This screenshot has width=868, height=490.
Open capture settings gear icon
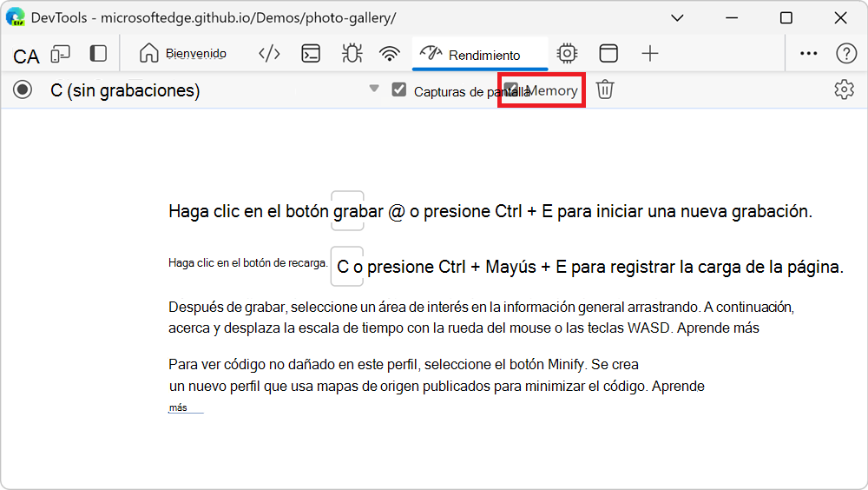(x=845, y=89)
